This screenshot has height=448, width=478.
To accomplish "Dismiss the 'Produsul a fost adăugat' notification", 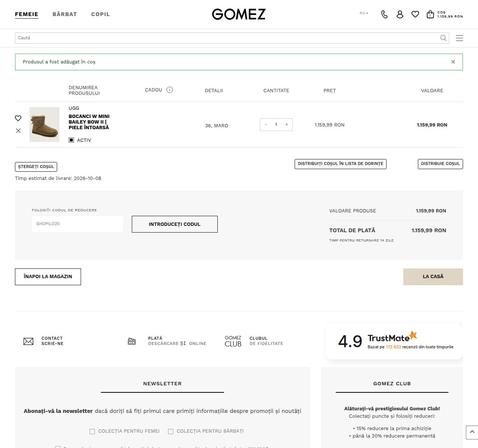I will pos(453,62).
